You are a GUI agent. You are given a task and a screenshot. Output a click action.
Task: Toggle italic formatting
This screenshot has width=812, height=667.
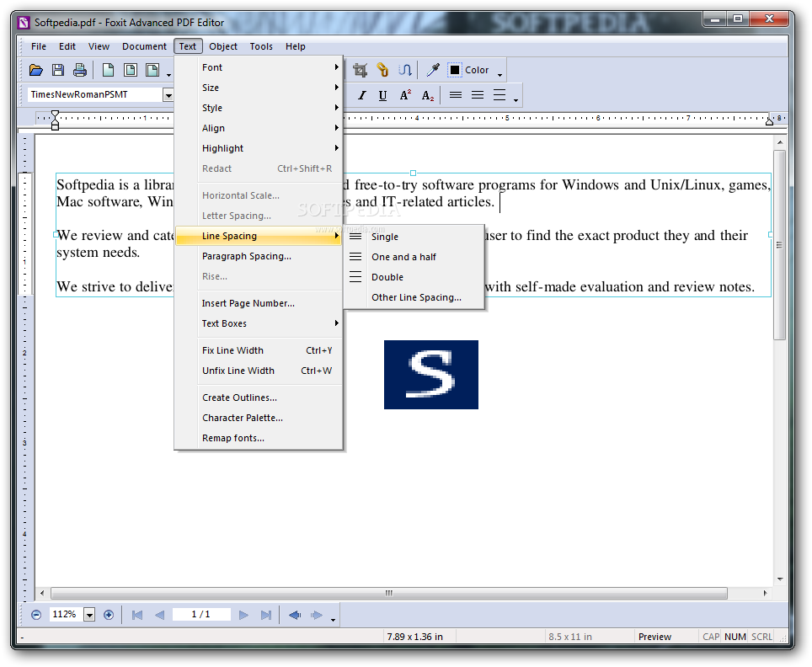[362, 95]
